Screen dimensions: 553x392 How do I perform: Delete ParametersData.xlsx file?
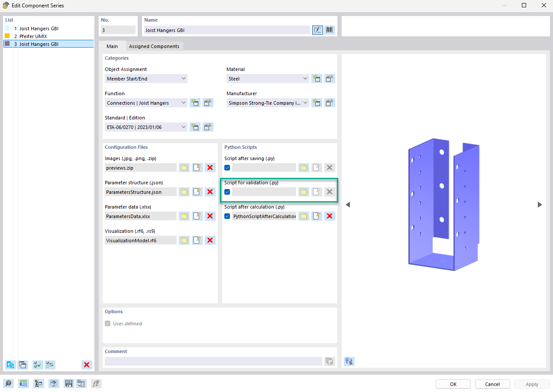210,216
